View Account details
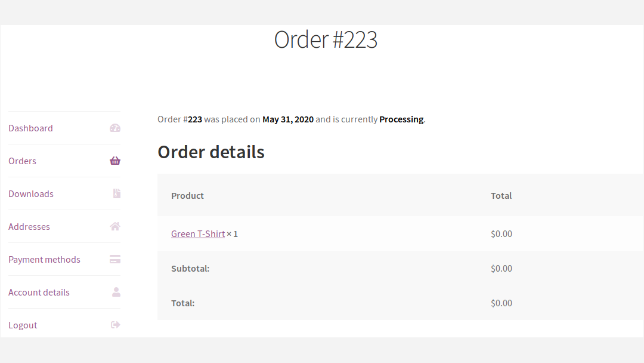 coord(39,293)
